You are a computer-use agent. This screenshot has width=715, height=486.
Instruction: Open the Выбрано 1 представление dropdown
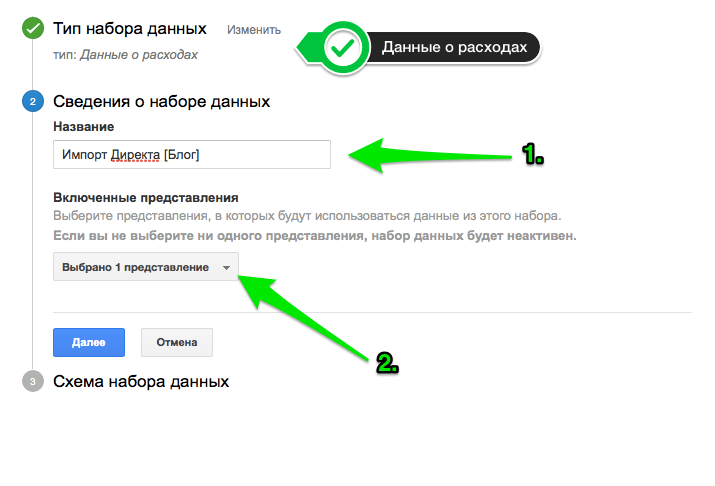146,267
